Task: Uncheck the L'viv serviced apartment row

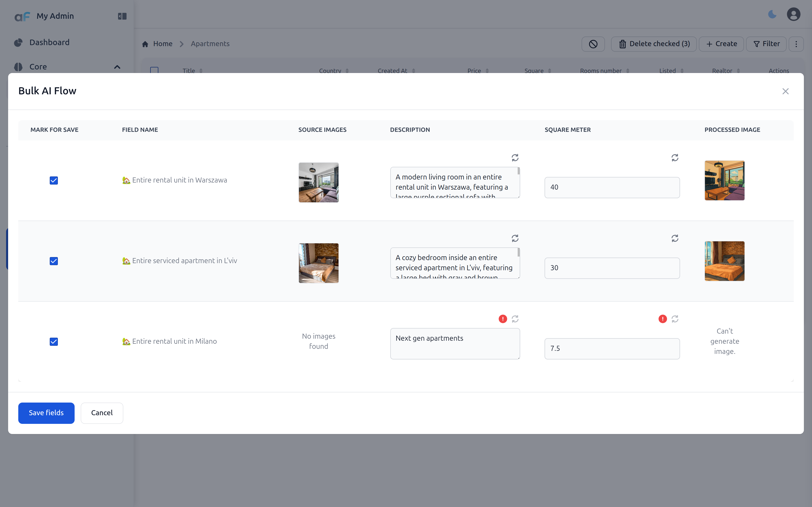Action: point(54,261)
